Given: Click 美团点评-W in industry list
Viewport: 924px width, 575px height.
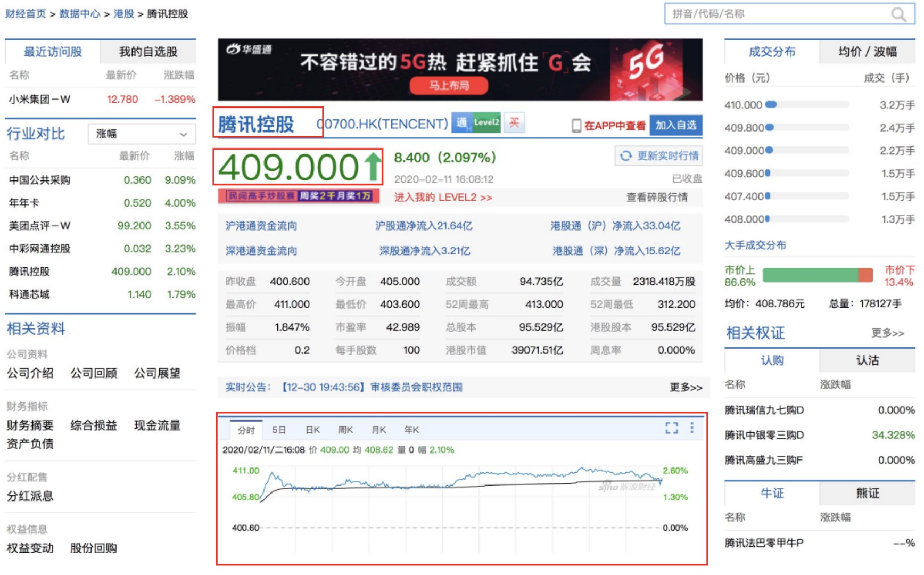Looking at the screenshot, I should (x=39, y=226).
